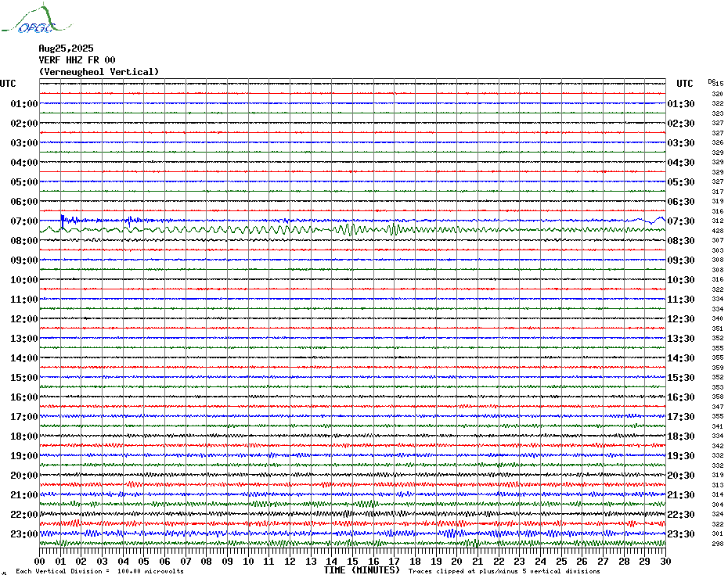
Task: Click the minute 30 axis label
Action: click(x=666, y=562)
